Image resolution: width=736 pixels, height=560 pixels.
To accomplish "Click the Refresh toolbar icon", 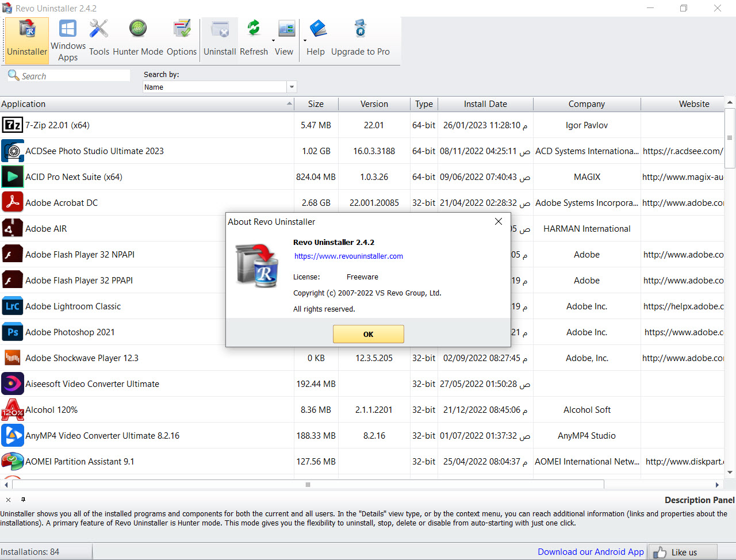I will (254, 29).
